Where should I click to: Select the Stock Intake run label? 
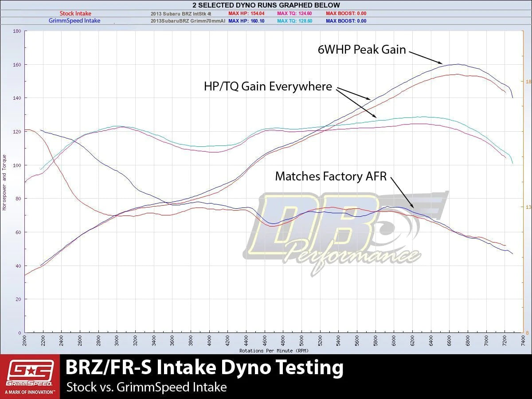coord(75,14)
